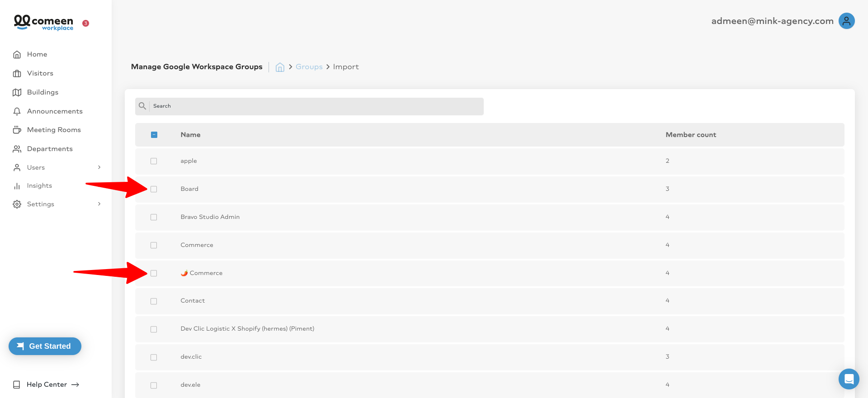Click the Contact group name
This screenshot has height=398, width=868.
(x=193, y=301)
